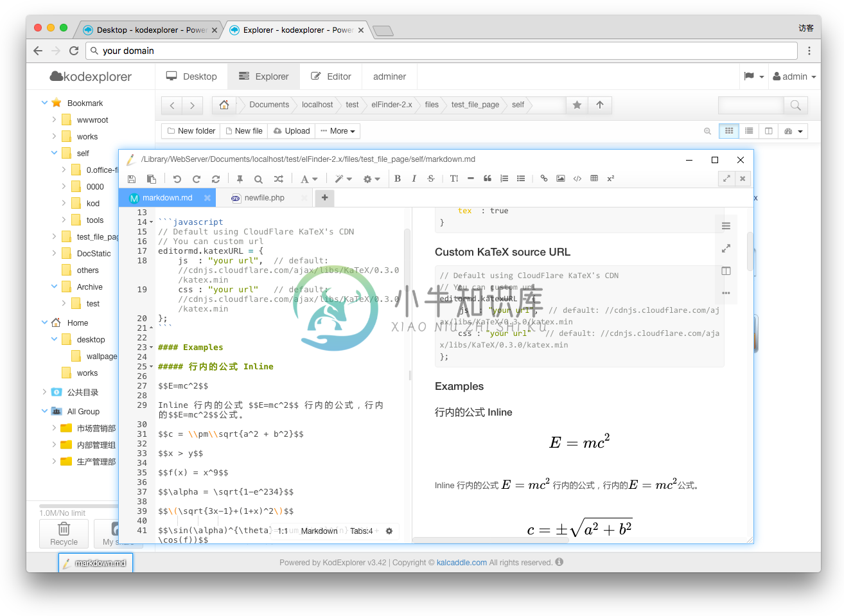The image size is (844, 616).
Task: Switch explorer to list view
Action: click(749, 131)
